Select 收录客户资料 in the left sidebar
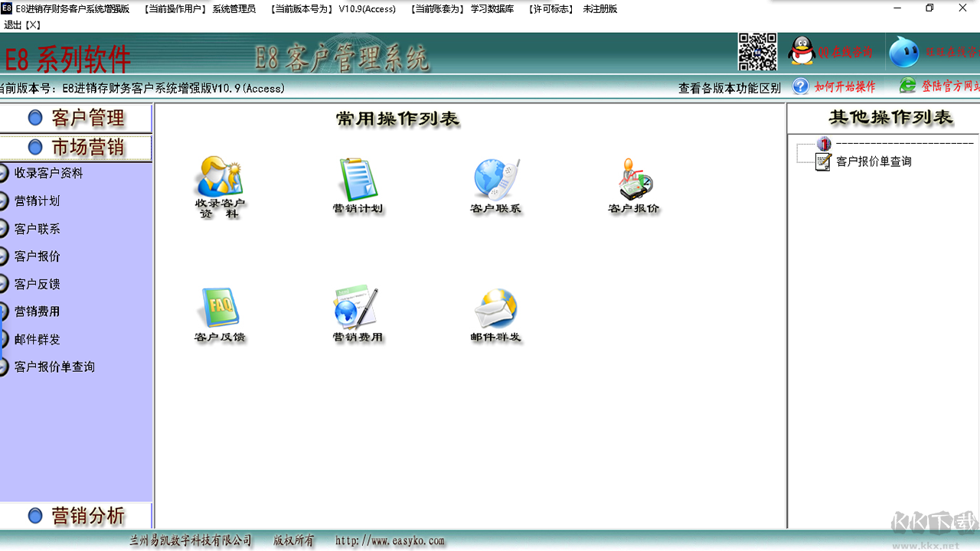The width and height of the screenshot is (980, 551). pyautogui.click(x=48, y=174)
